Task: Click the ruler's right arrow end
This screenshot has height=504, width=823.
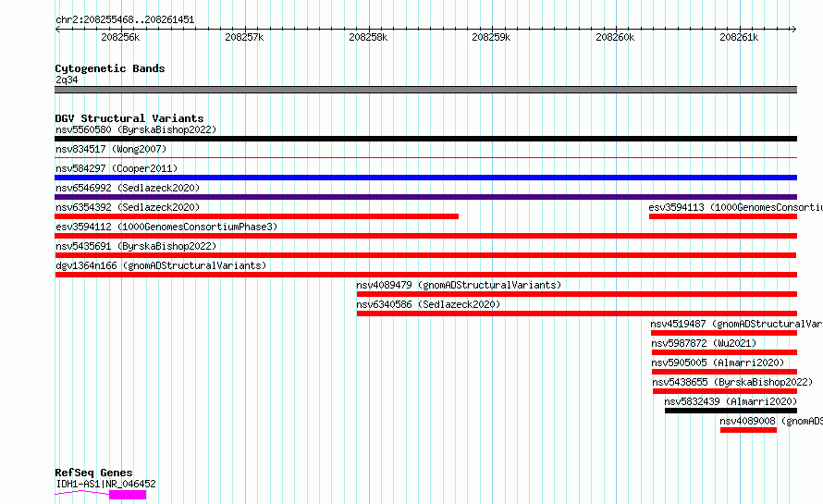Action: [x=794, y=30]
